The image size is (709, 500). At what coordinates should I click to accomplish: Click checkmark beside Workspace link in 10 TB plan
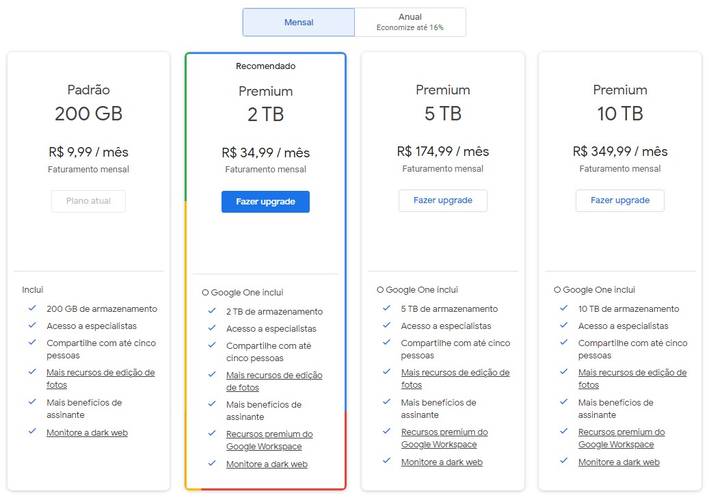click(564, 431)
